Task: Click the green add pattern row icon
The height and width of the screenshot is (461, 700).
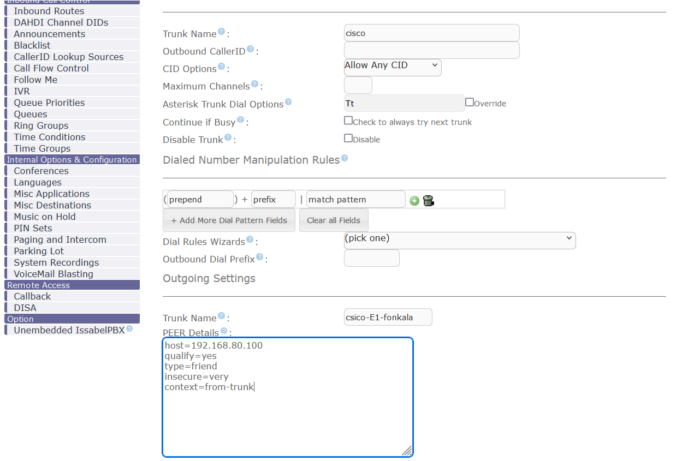Action: click(x=415, y=200)
